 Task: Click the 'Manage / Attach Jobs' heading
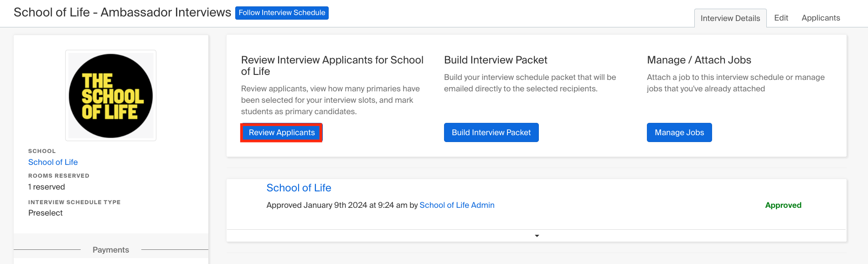[x=699, y=60]
